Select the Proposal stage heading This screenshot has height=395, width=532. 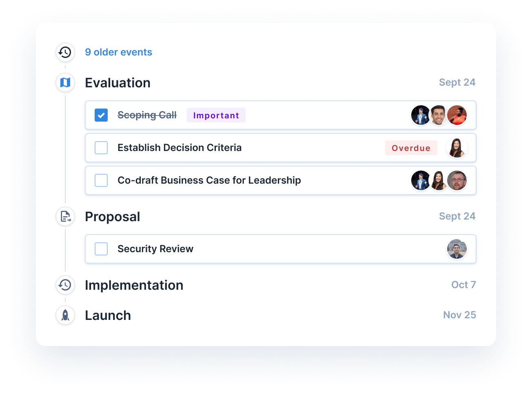point(112,217)
